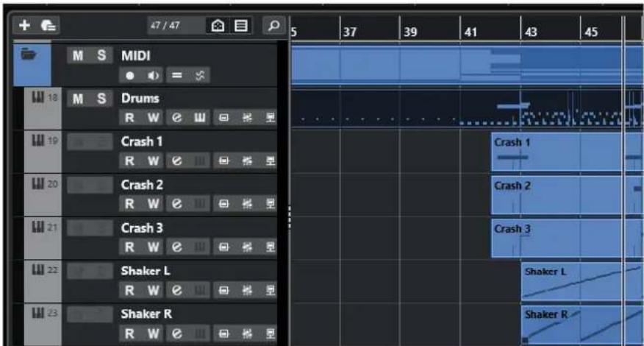644x346 pixels.
Task: Open channel settings for Drums track
Action: coord(177,118)
